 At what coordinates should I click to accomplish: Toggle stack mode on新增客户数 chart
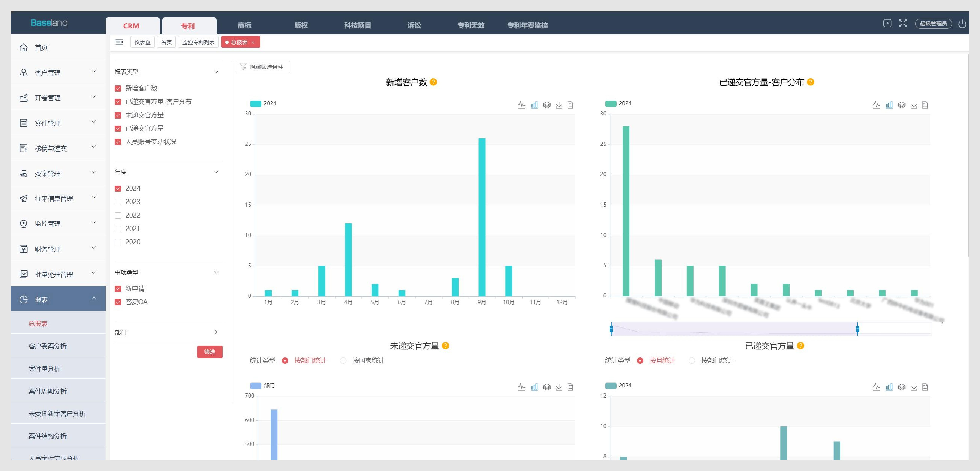[547, 105]
